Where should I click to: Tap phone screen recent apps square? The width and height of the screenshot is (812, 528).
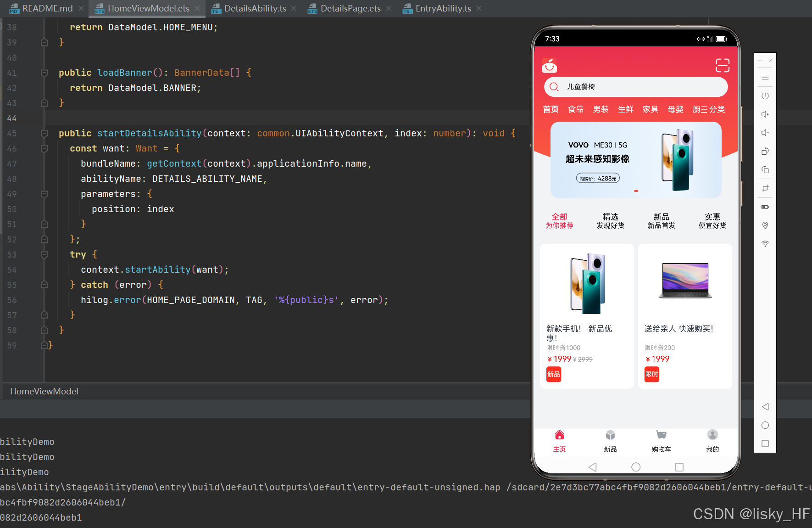[679, 467]
